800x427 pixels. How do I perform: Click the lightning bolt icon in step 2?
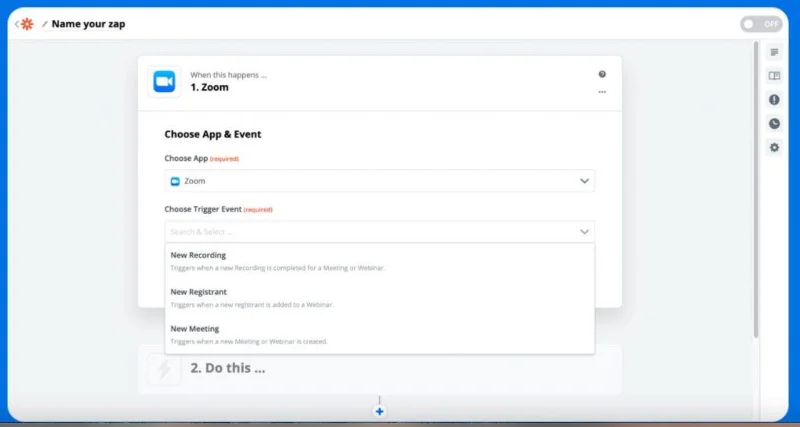click(164, 369)
